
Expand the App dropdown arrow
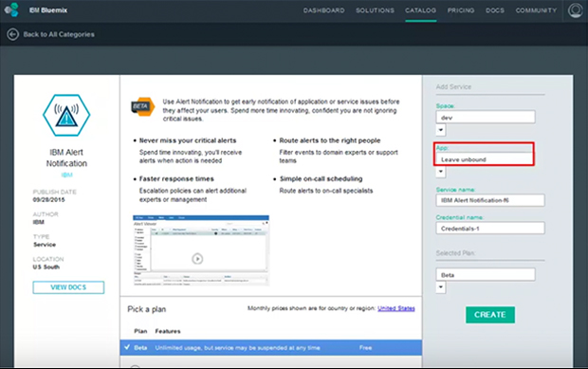441,172
